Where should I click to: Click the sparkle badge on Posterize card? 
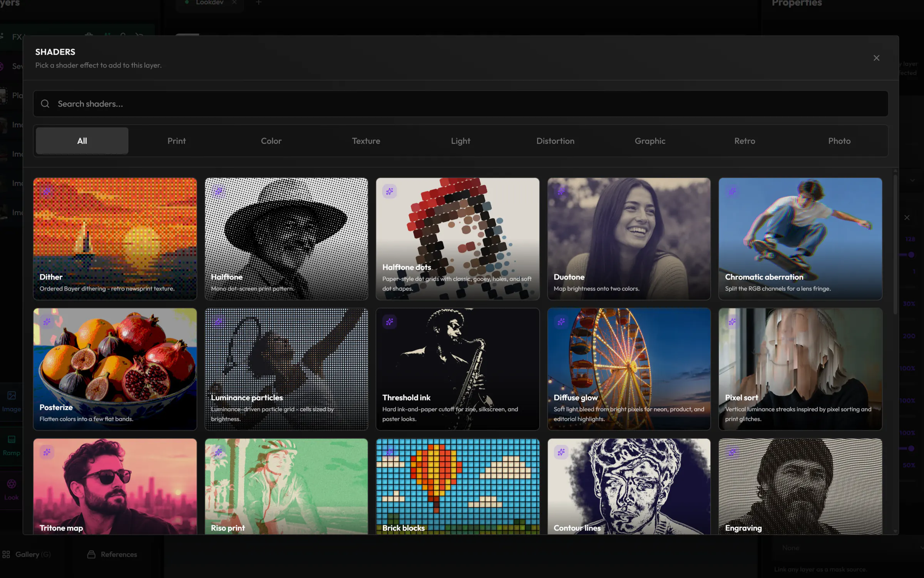click(x=47, y=322)
